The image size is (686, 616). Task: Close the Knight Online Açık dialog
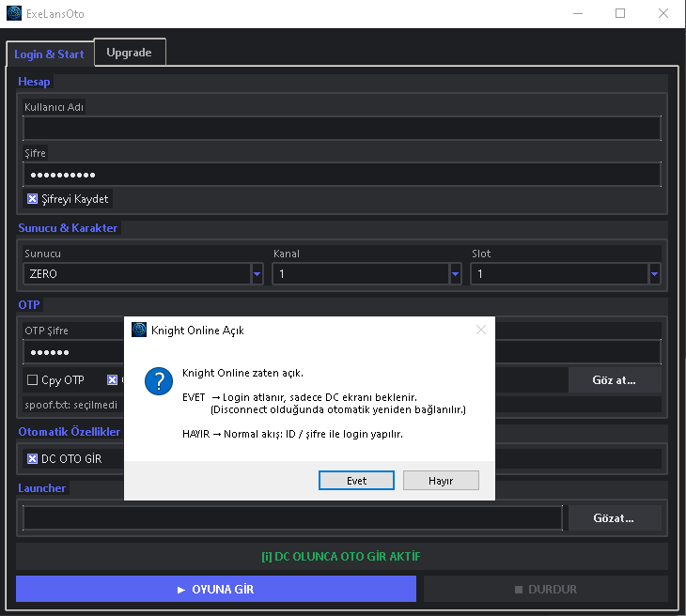(481, 330)
